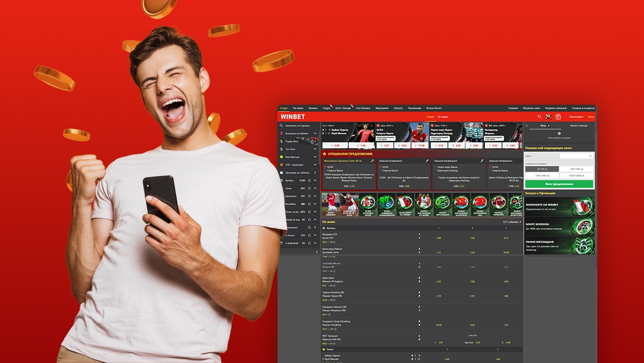This screenshot has width=644, height=363.
Task: Open the Победител купа на БГ promo tile
Action: click(x=349, y=205)
